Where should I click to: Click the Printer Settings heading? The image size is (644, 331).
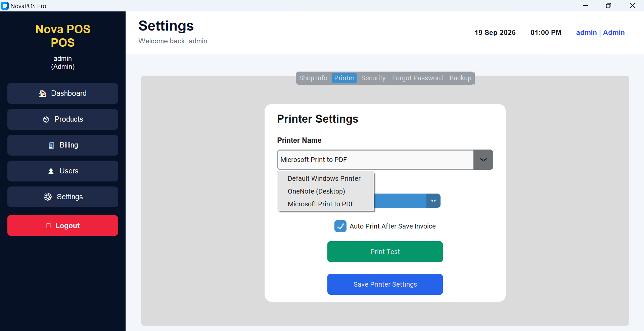click(318, 119)
